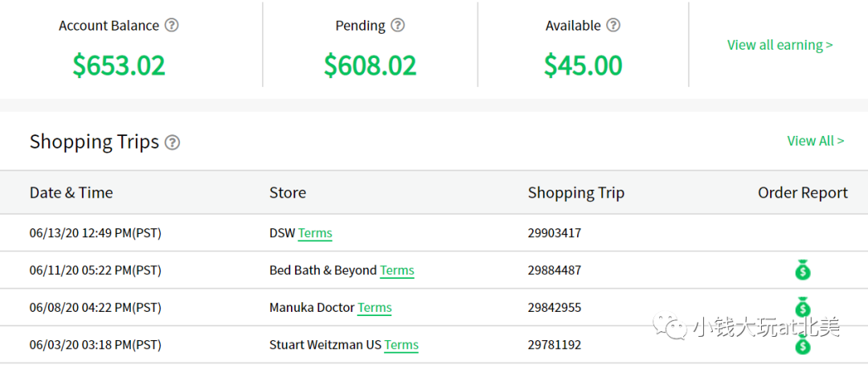Click Date & Time column header
The image size is (868, 365).
coord(71,192)
